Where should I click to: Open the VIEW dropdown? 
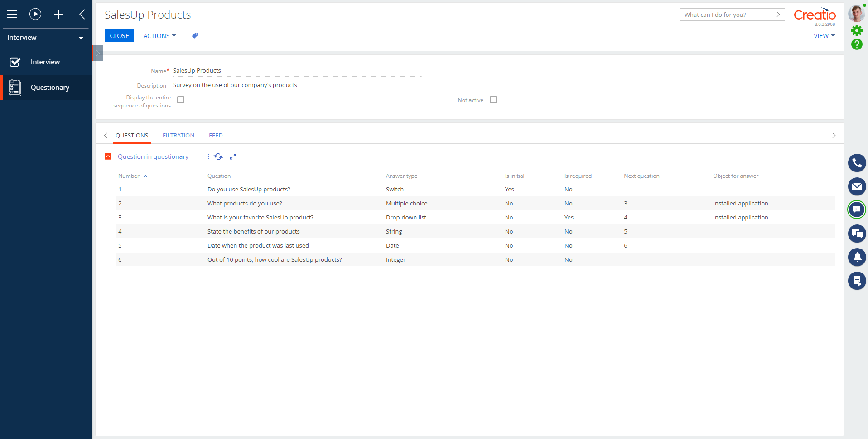point(824,36)
